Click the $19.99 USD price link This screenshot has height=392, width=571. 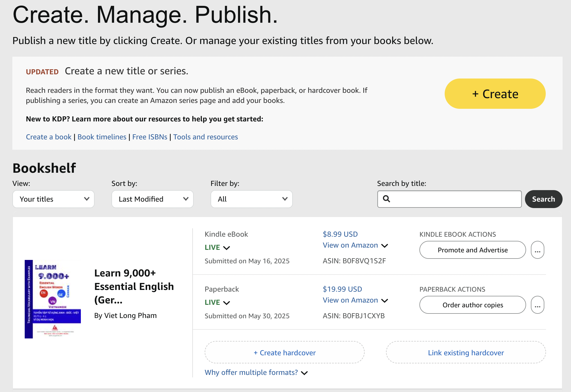click(342, 289)
